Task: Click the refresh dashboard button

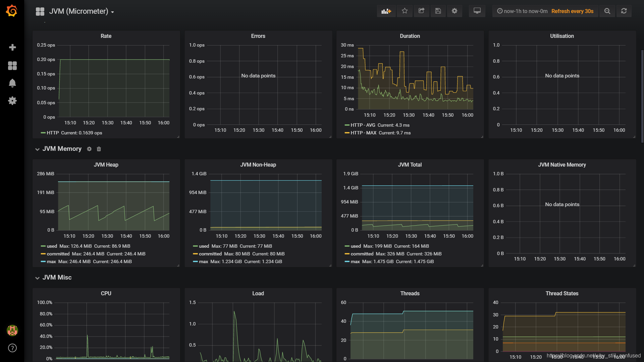Action: (x=624, y=11)
